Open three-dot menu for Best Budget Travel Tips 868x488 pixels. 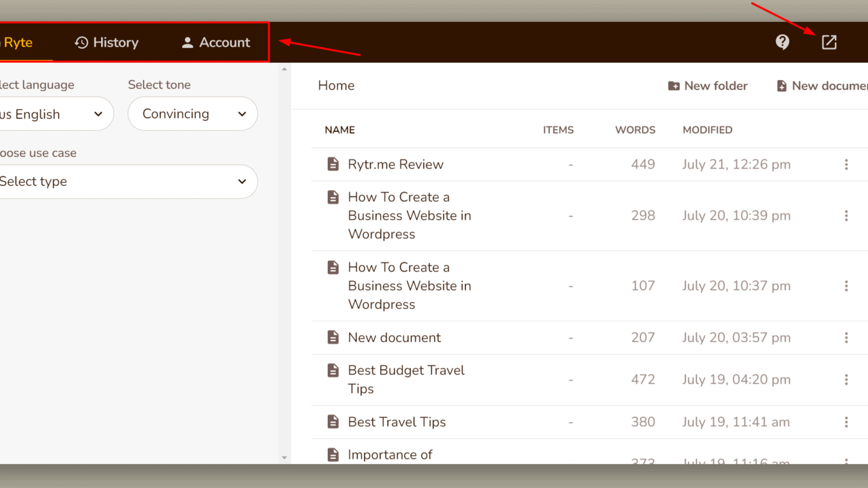(x=846, y=380)
